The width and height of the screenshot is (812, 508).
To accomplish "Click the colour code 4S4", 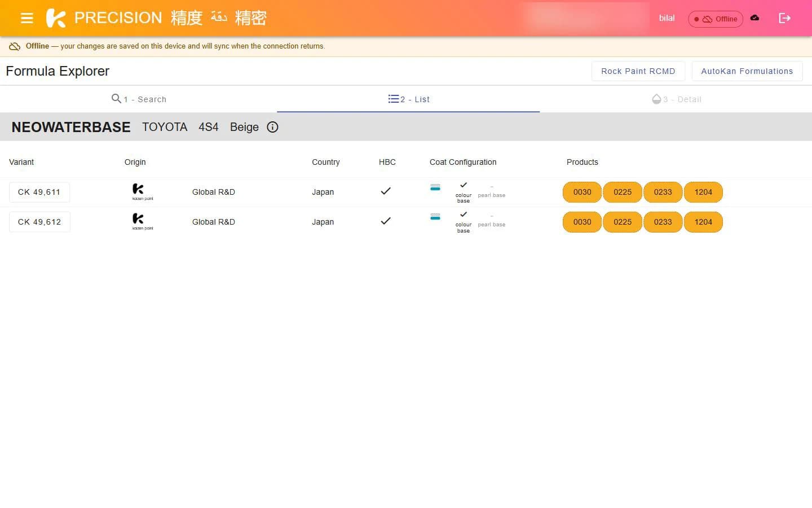I will pyautogui.click(x=209, y=127).
